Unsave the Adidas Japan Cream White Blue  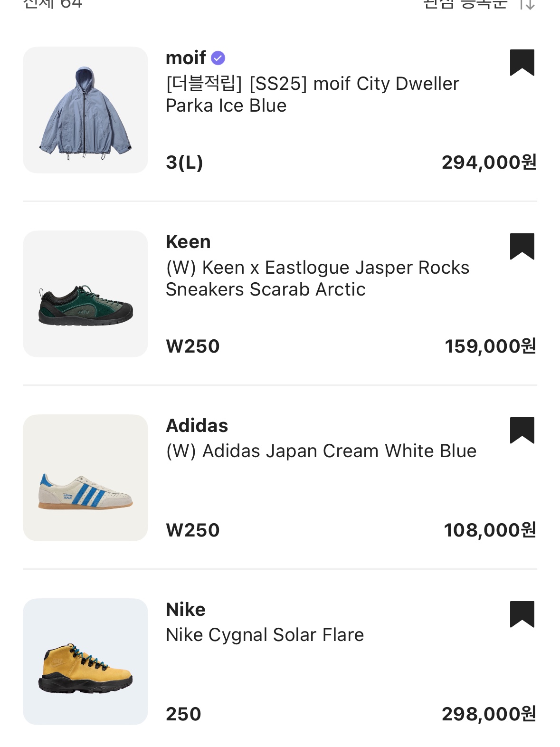pyautogui.click(x=522, y=431)
